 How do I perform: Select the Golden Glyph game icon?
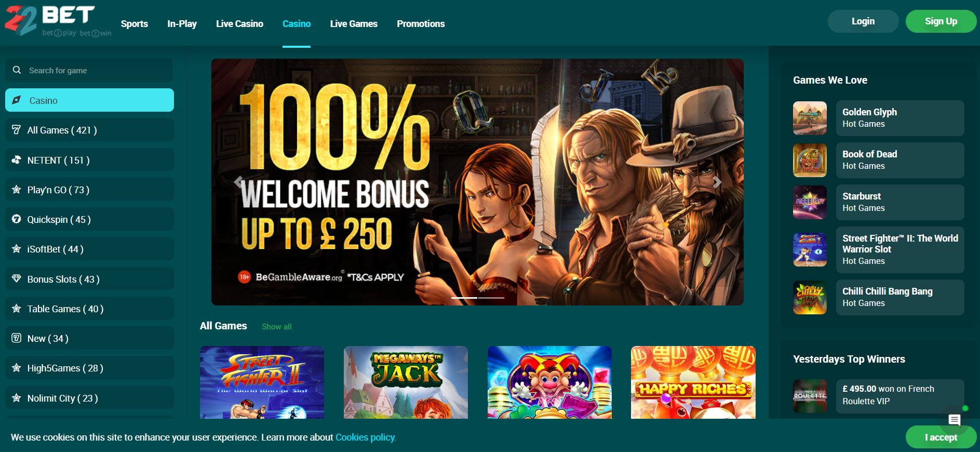[810, 118]
